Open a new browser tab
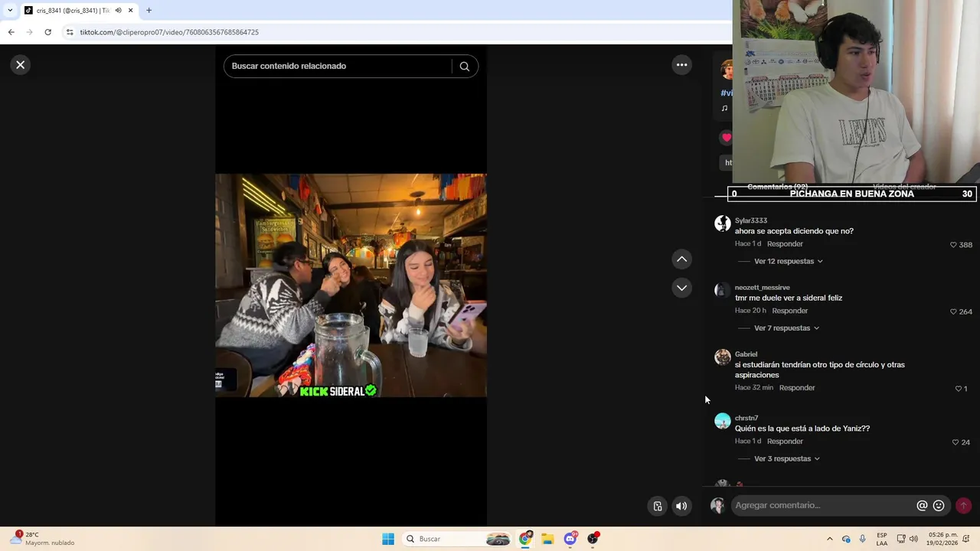This screenshot has width=980, height=551. tap(149, 11)
